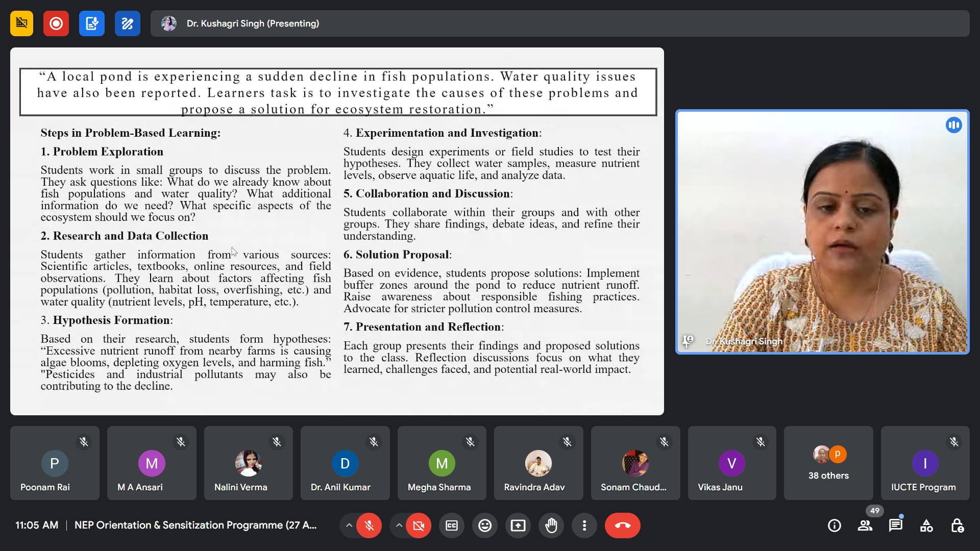The image size is (980, 551).
Task: Open the 38 others participant tile
Action: click(x=828, y=463)
